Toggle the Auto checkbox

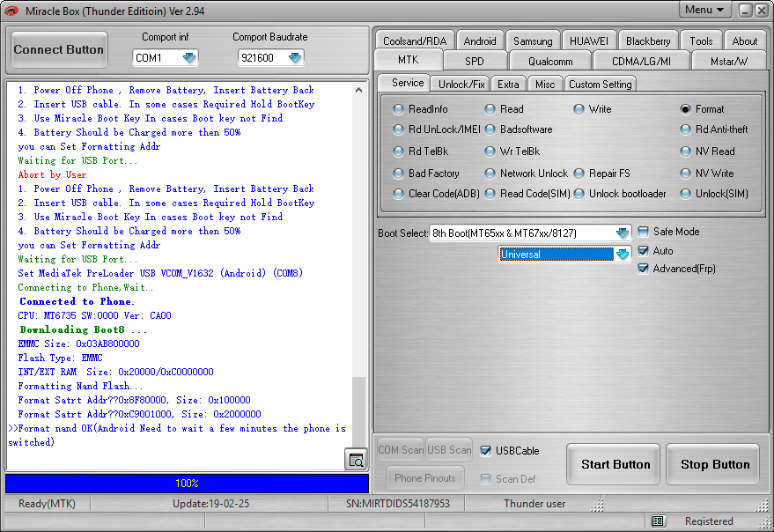click(643, 251)
